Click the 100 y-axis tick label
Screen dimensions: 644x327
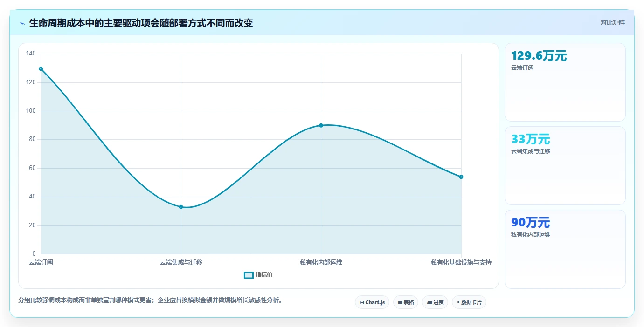[x=31, y=111]
